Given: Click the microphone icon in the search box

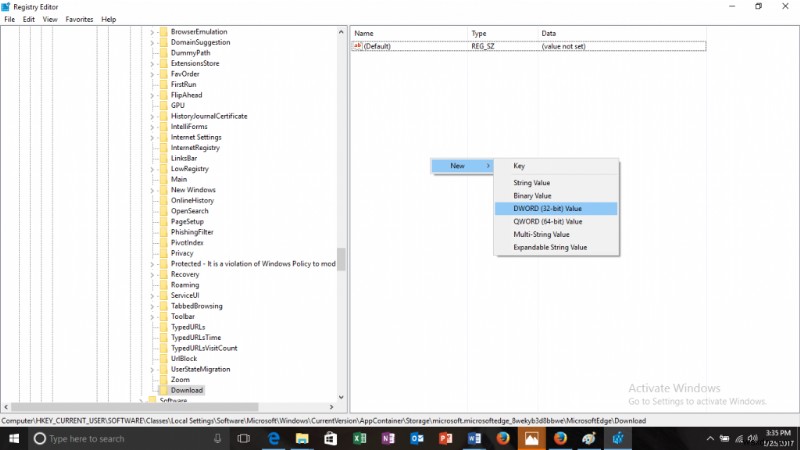Looking at the screenshot, I should [x=218, y=438].
